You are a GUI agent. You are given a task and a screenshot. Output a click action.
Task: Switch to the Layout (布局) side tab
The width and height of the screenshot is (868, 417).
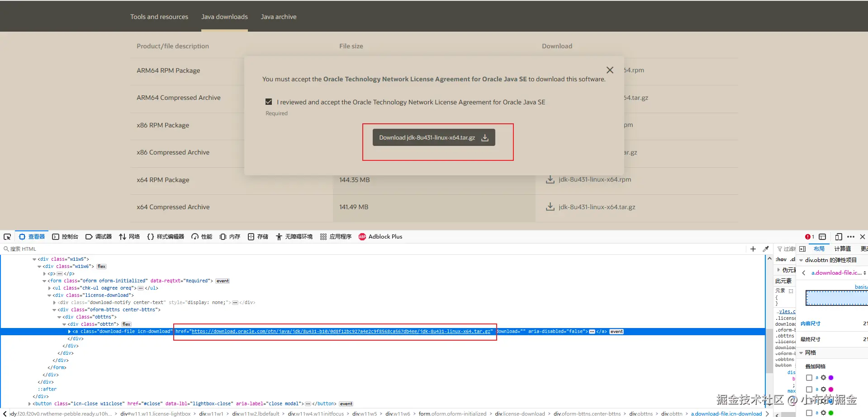pyautogui.click(x=819, y=249)
